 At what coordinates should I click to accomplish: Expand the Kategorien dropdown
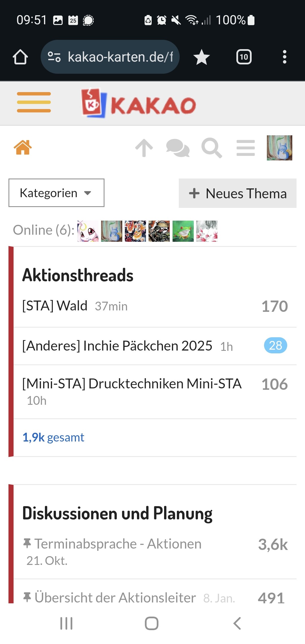click(x=56, y=193)
